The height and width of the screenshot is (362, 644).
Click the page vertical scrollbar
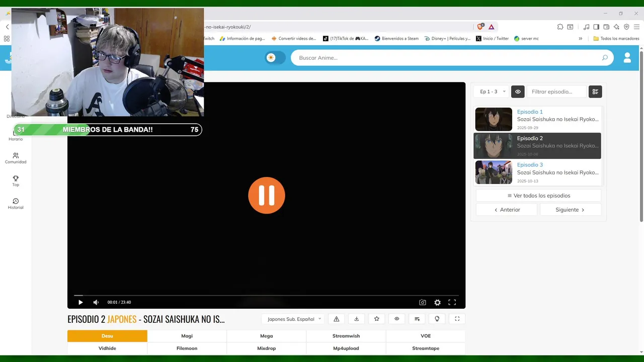[x=641, y=136]
